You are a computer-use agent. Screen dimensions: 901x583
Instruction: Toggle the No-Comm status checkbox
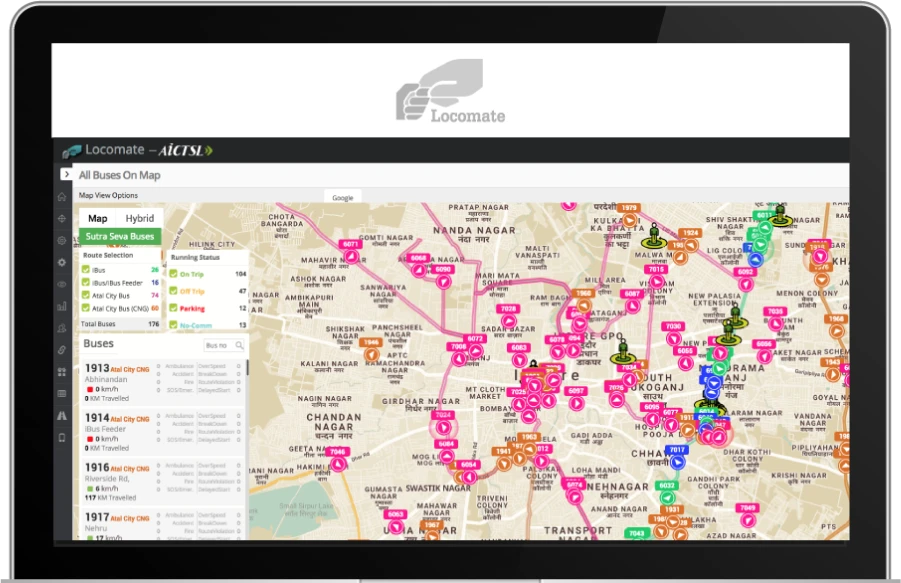point(173,325)
